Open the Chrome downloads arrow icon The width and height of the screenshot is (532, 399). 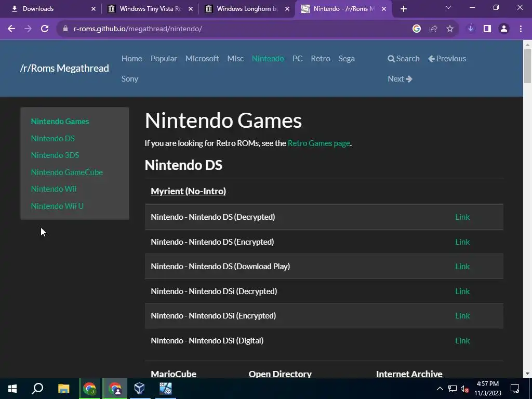point(471,29)
